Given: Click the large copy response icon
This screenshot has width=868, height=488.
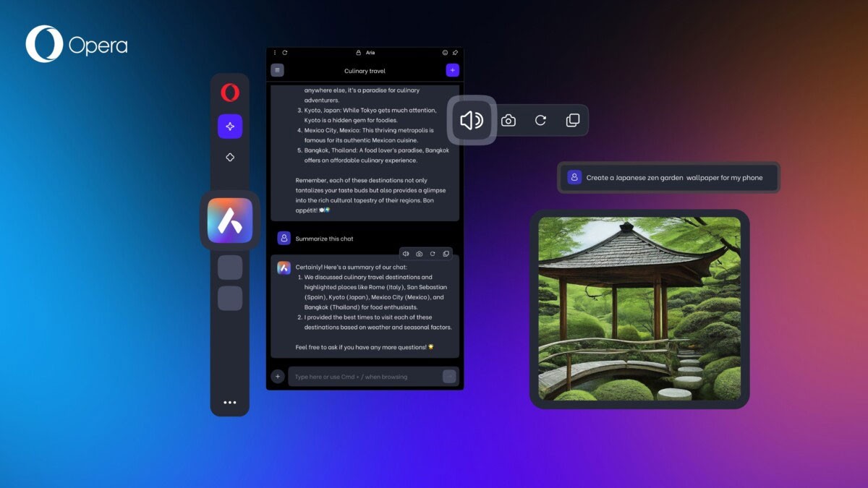Looking at the screenshot, I should 572,121.
